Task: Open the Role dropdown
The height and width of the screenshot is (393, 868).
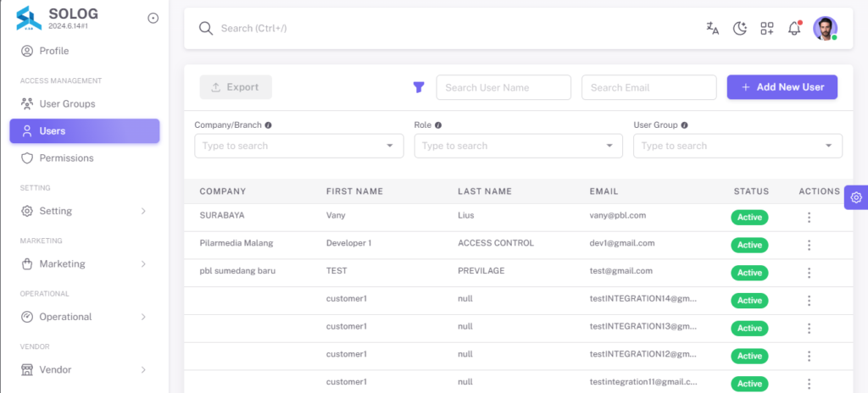Action: (x=518, y=146)
